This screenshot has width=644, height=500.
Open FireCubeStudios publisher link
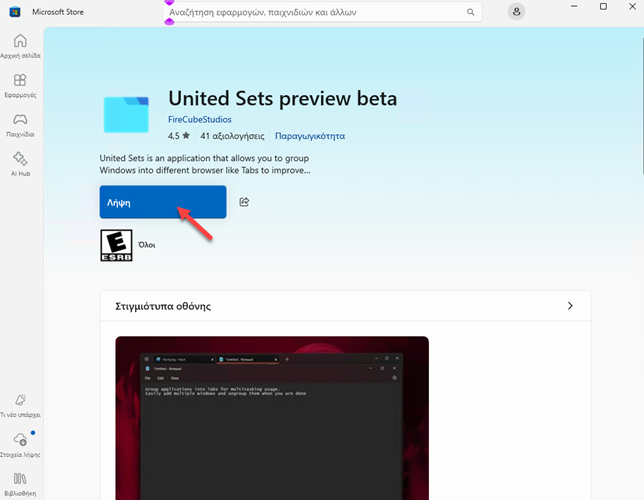(x=200, y=120)
